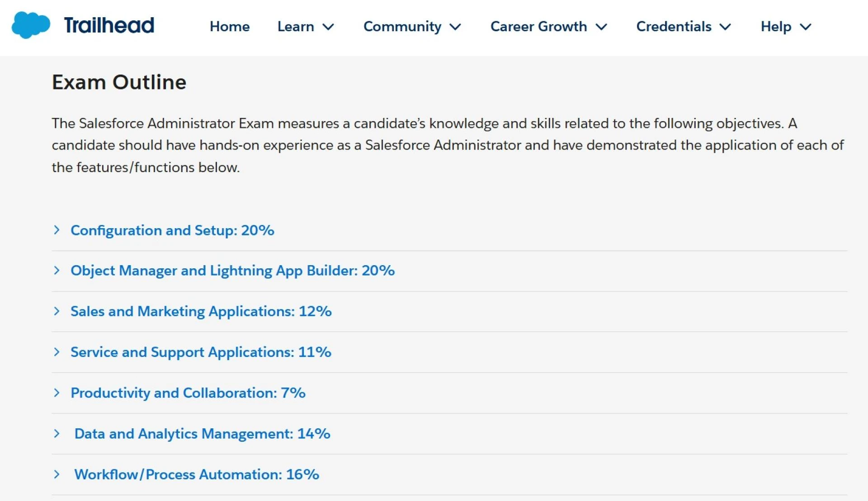Open the Workflow/Process Automation: 16% link
This screenshot has height=501, width=868.
click(x=197, y=474)
